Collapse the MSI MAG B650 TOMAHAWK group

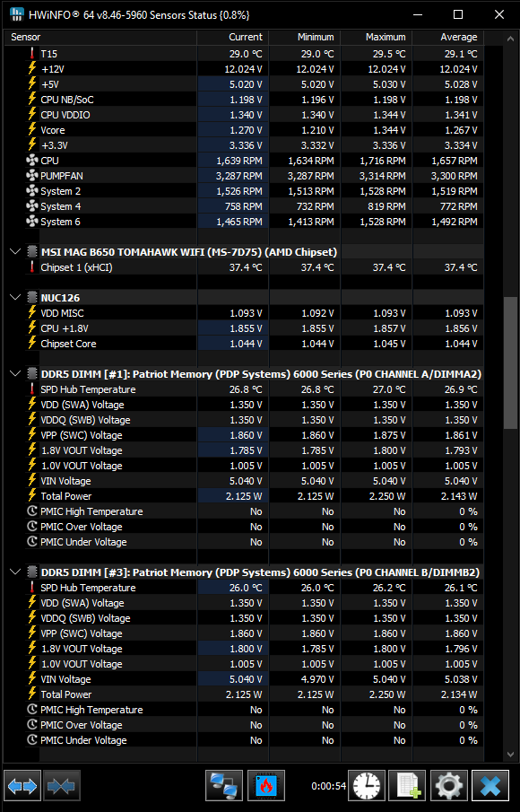coord(15,252)
